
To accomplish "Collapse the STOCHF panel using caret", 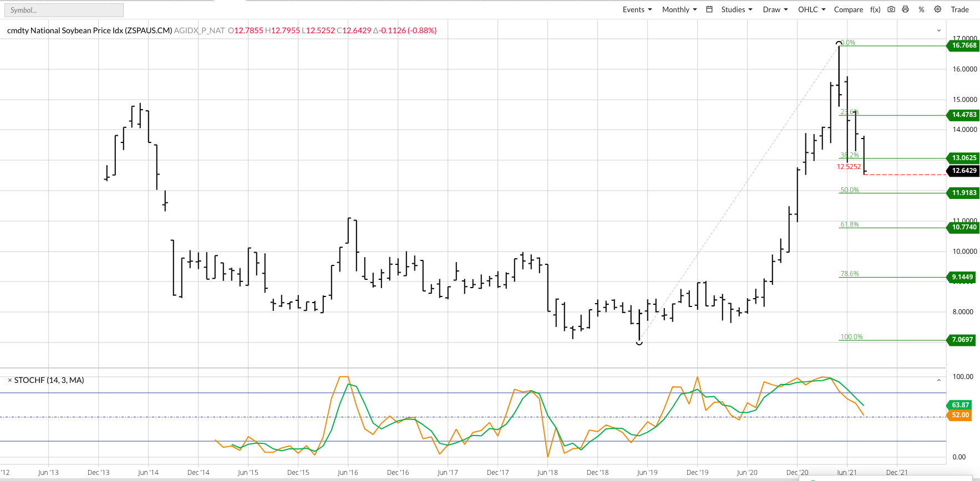I will pos(939,380).
